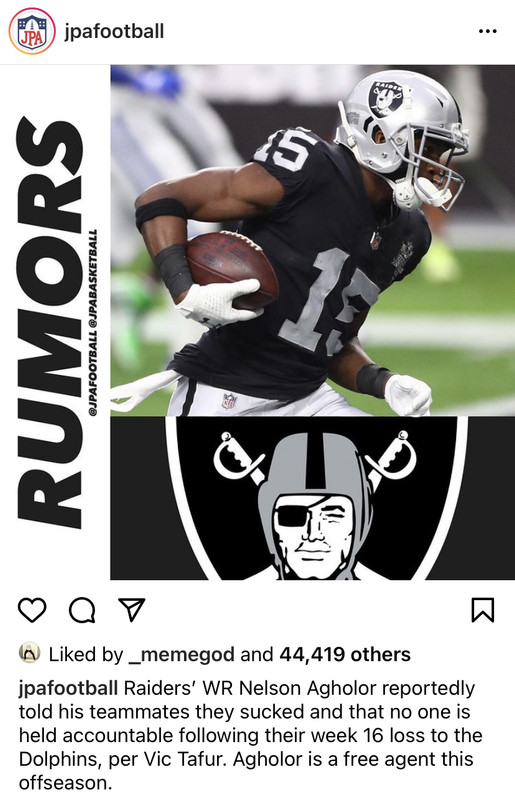Tap the football held by the player

(232, 268)
